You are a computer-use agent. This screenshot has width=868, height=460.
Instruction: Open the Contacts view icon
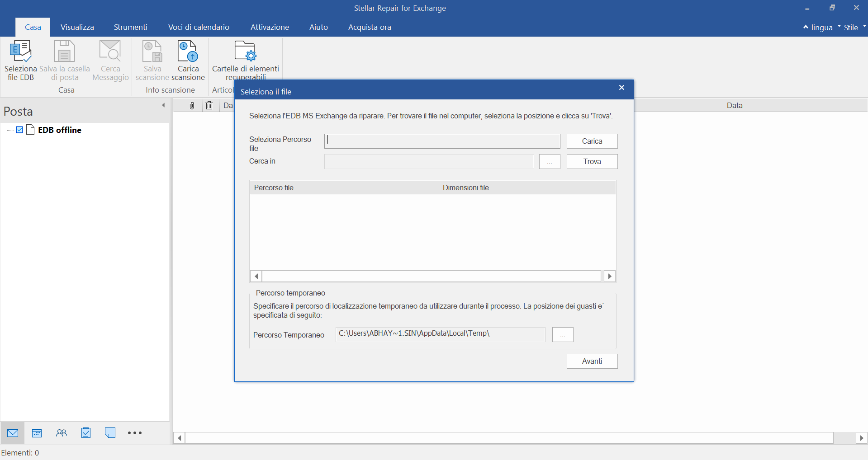point(62,433)
